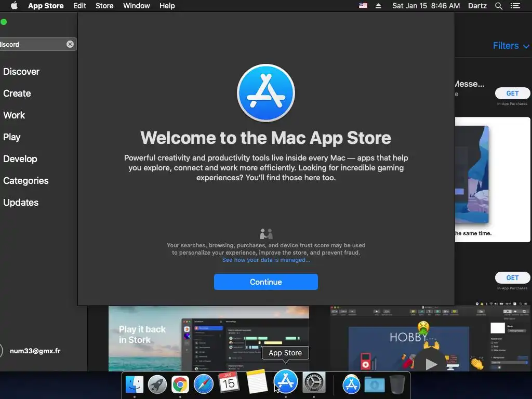Open the Apple menu
This screenshot has width=532, height=399.
click(14, 6)
